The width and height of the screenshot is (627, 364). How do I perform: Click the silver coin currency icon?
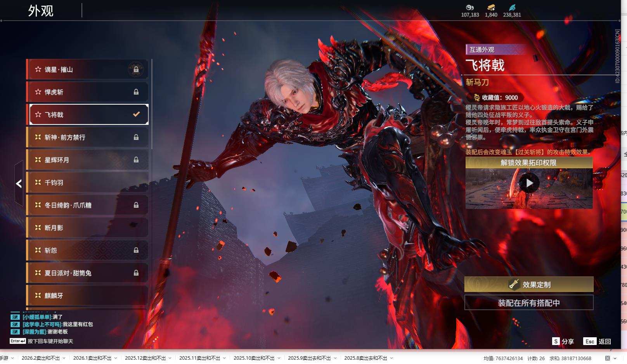coord(470,7)
